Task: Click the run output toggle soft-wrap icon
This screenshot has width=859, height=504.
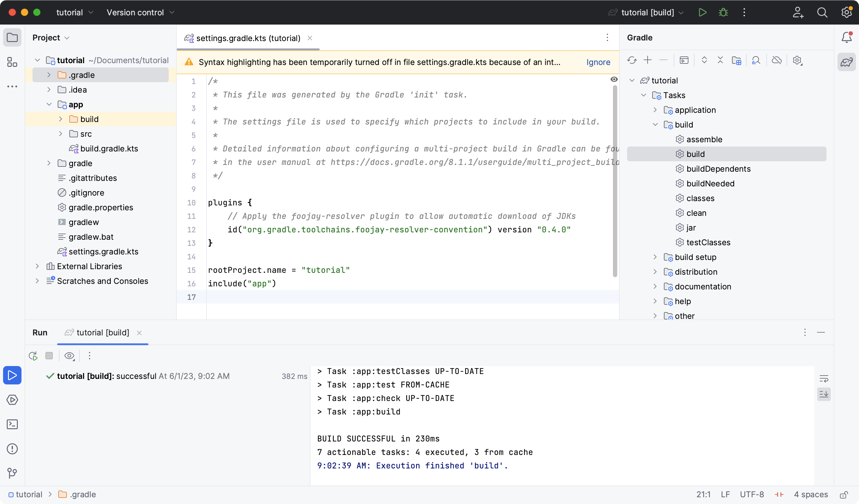Action: point(824,379)
